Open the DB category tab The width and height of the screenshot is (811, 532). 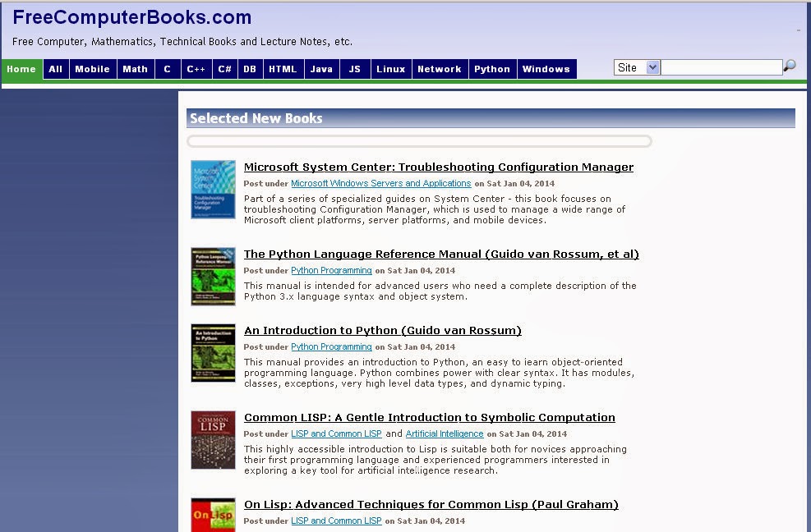point(251,69)
